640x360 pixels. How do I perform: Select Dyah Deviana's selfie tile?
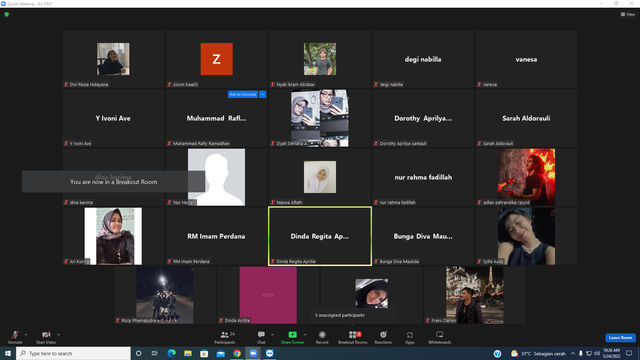tap(320, 118)
